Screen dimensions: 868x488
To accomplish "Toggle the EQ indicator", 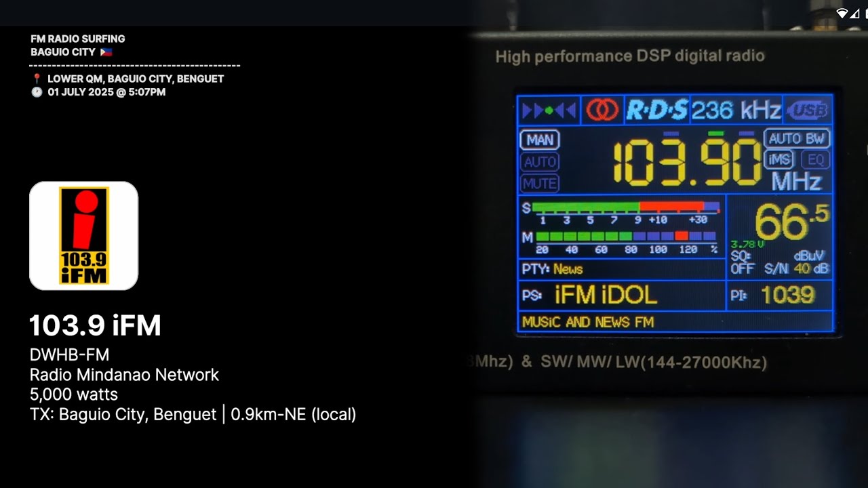I will [x=815, y=159].
